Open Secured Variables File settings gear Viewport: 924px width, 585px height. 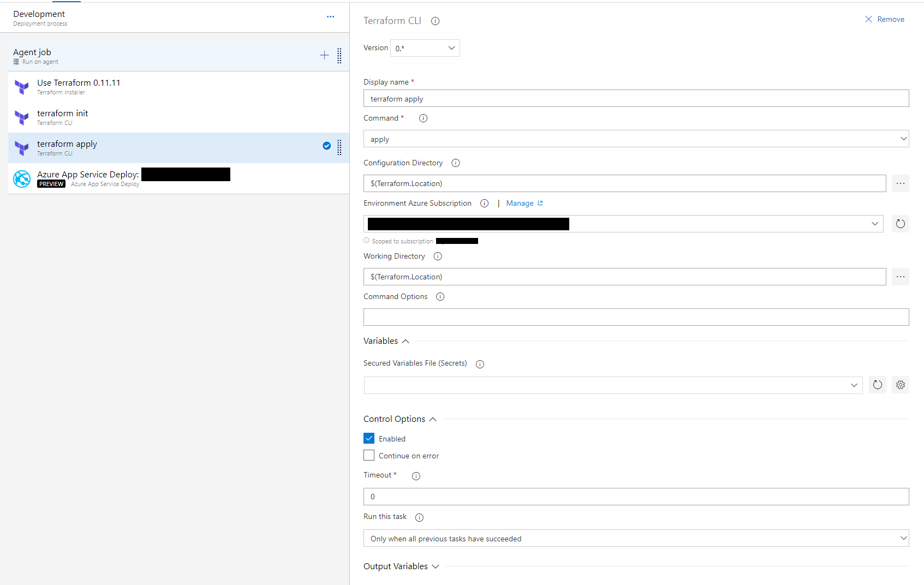click(x=901, y=385)
